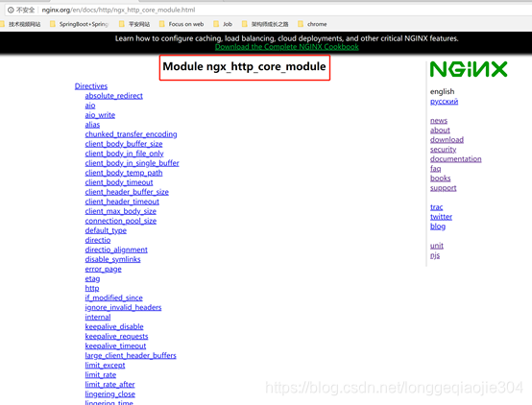Jump to limit_rate_after directive

click(x=109, y=384)
